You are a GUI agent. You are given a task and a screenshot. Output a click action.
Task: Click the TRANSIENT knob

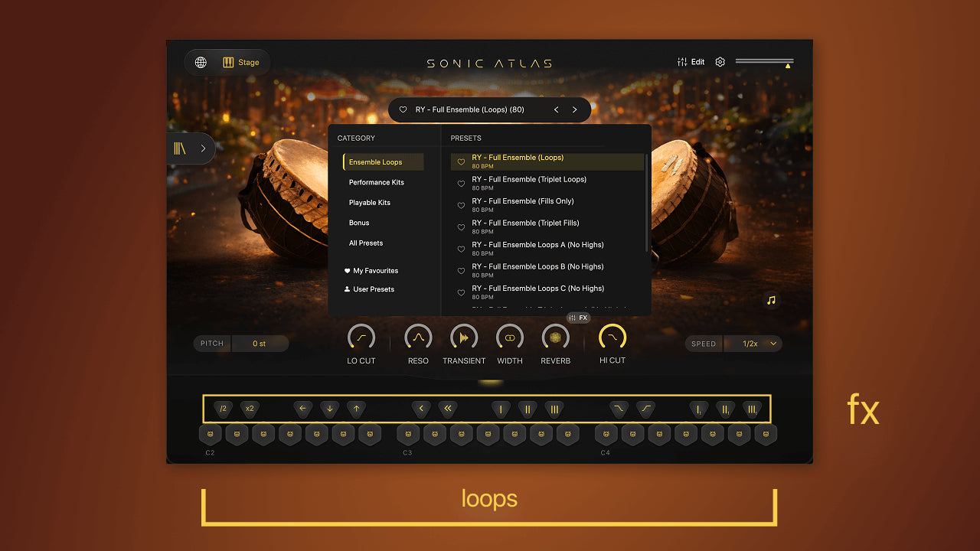pos(464,337)
